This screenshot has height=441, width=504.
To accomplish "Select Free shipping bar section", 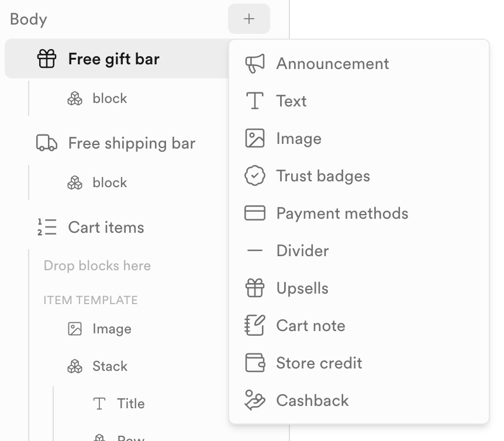I will (x=117, y=143).
